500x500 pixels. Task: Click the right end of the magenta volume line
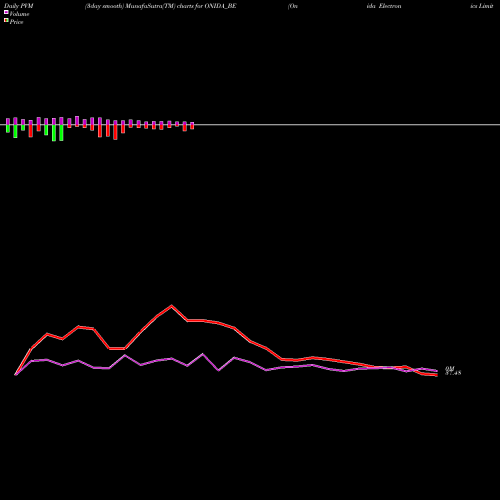(x=437, y=371)
